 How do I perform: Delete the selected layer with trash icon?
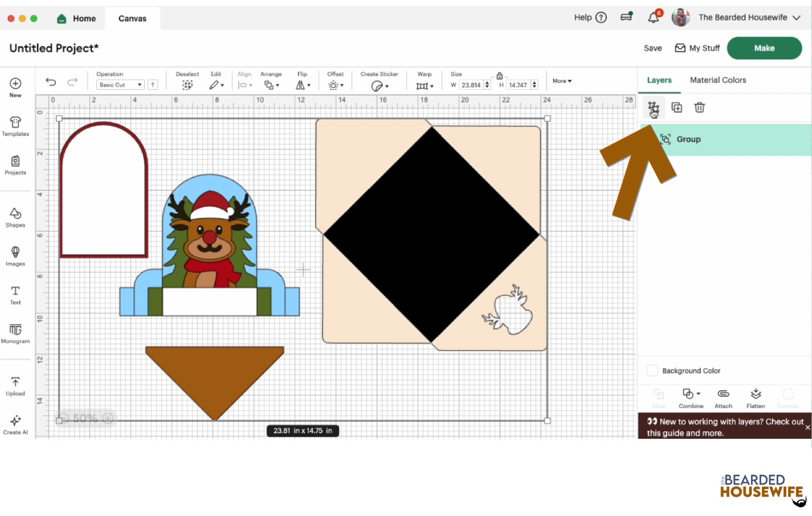pyautogui.click(x=699, y=108)
